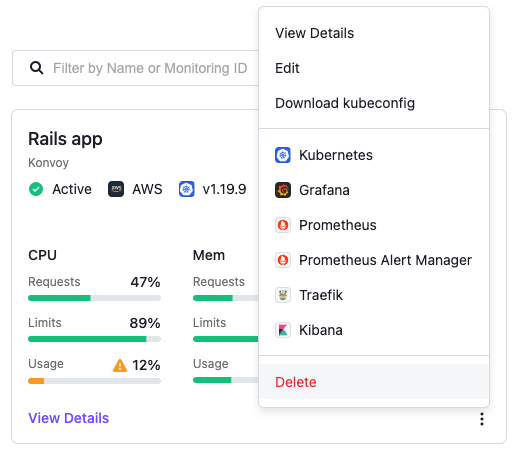This screenshot has width=519, height=455.
Task: Click the search magnifier icon
Action: click(36, 68)
